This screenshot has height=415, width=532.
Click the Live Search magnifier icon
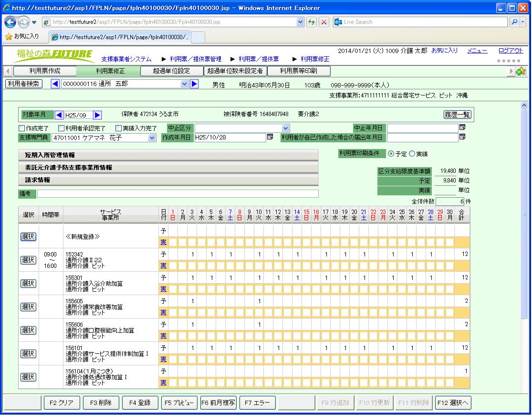pos(515,22)
